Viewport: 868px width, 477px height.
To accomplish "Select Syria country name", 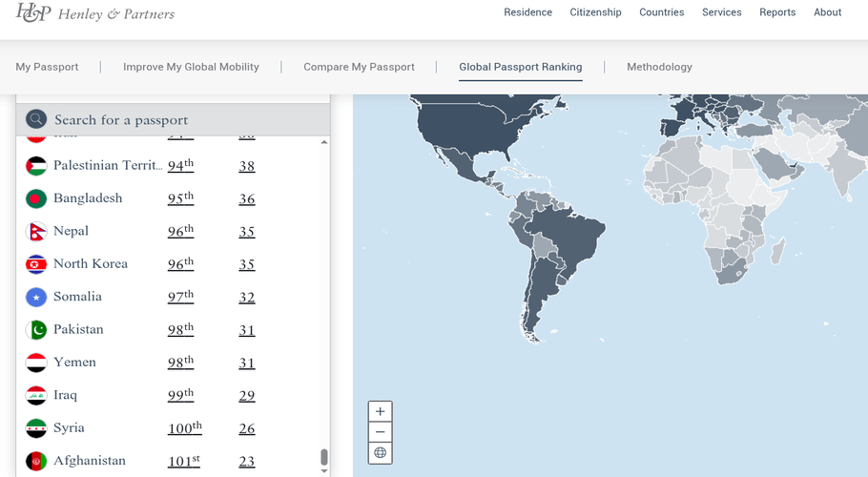I will click(x=69, y=427).
